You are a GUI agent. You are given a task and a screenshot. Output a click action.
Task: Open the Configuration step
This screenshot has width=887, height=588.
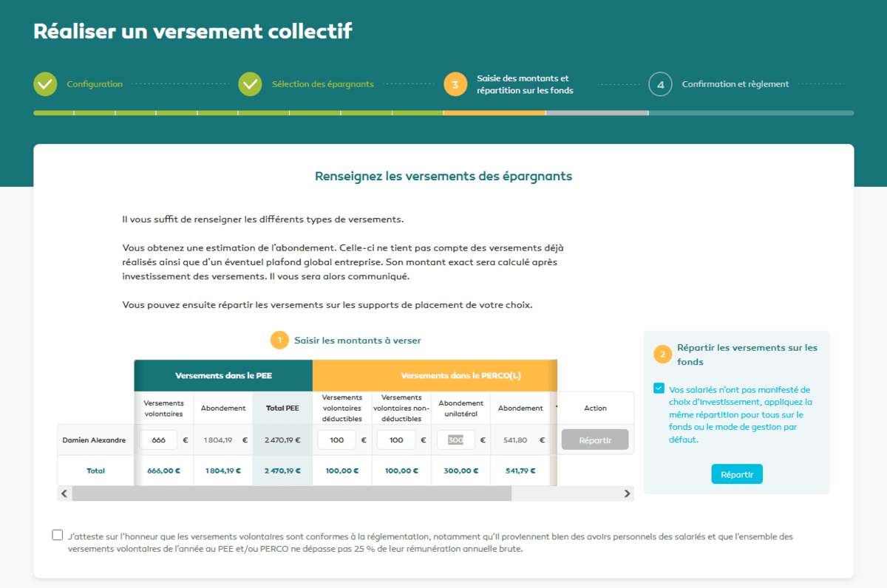coord(95,84)
